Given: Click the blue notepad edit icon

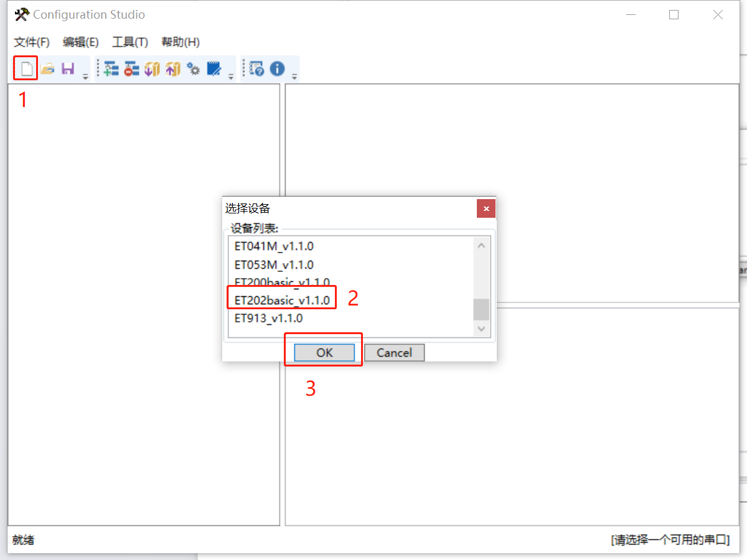Looking at the screenshot, I should click(x=214, y=69).
